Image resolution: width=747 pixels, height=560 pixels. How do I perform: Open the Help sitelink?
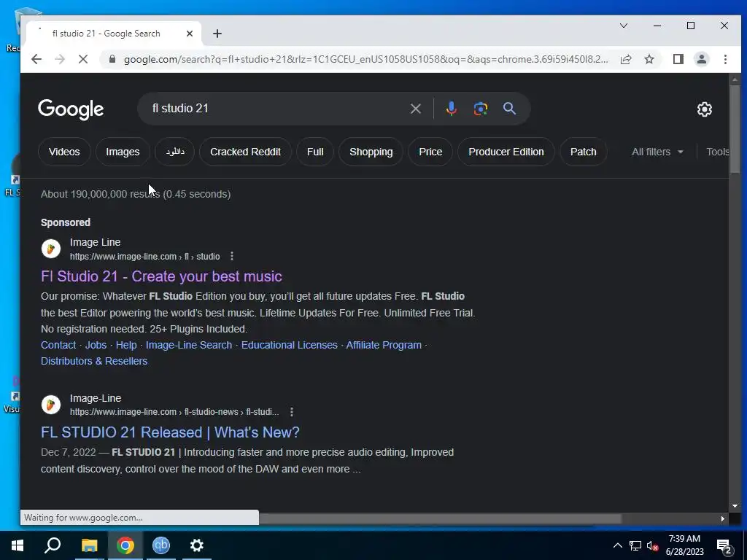pyautogui.click(x=126, y=345)
